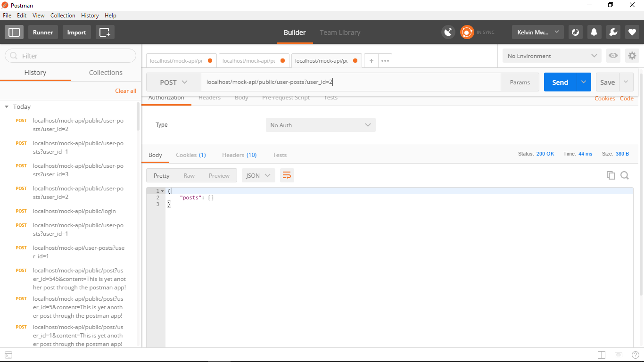Click the Send button
644x362 pixels.
560,82
